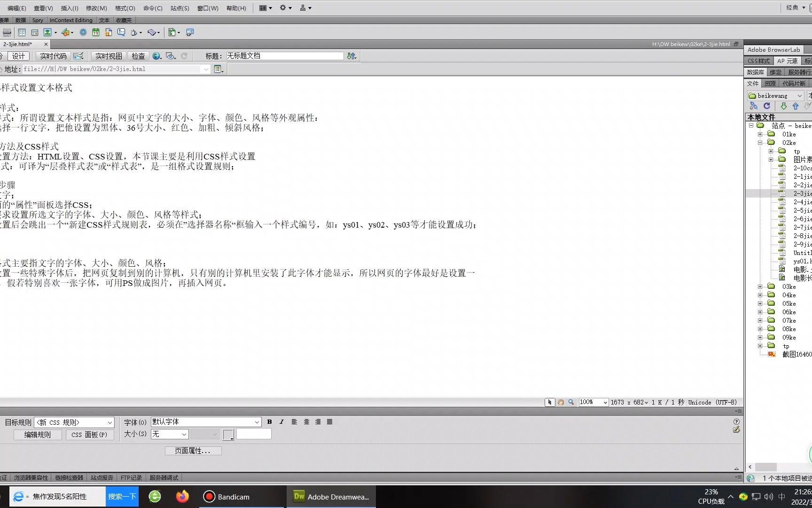Click the document title input field

coord(285,56)
